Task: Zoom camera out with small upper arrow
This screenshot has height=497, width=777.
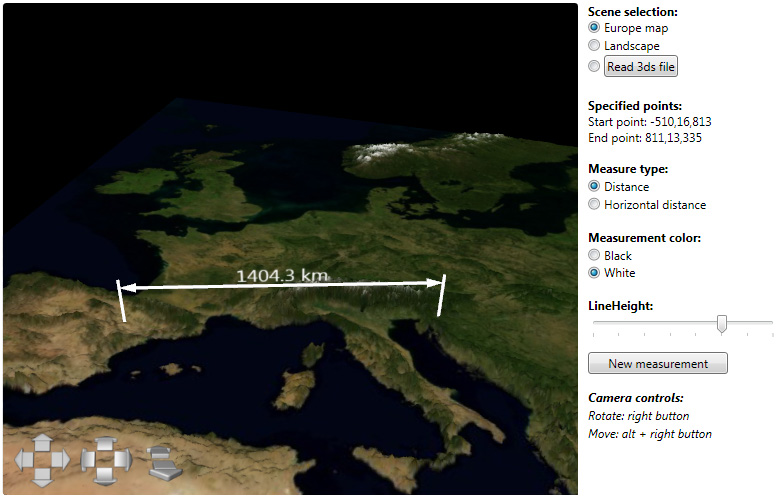Action: click(x=160, y=452)
